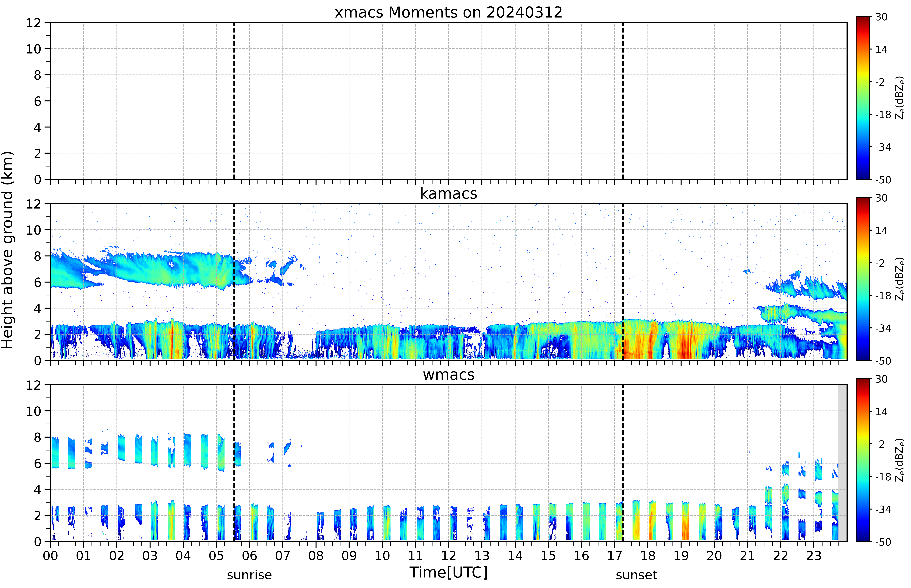Viewport: 911px width, 588px height.
Task: Click the "-18" tick on kamacs colorbar
Action: pos(883,296)
